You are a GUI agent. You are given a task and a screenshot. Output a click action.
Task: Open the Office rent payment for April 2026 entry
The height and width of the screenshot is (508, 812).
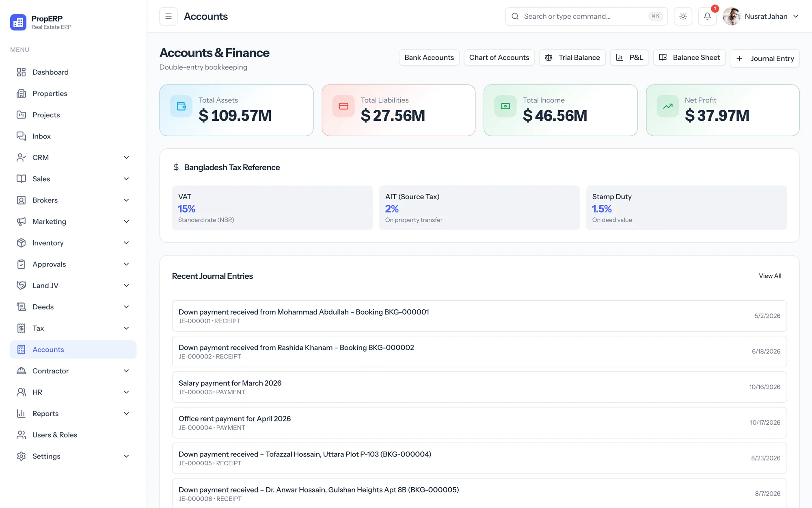[x=479, y=423]
